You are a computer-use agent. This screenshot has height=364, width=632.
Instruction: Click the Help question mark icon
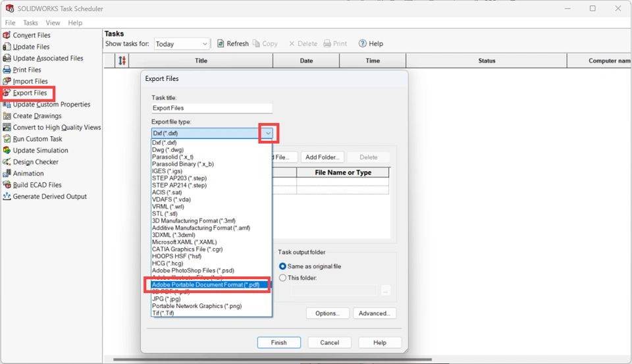point(362,43)
